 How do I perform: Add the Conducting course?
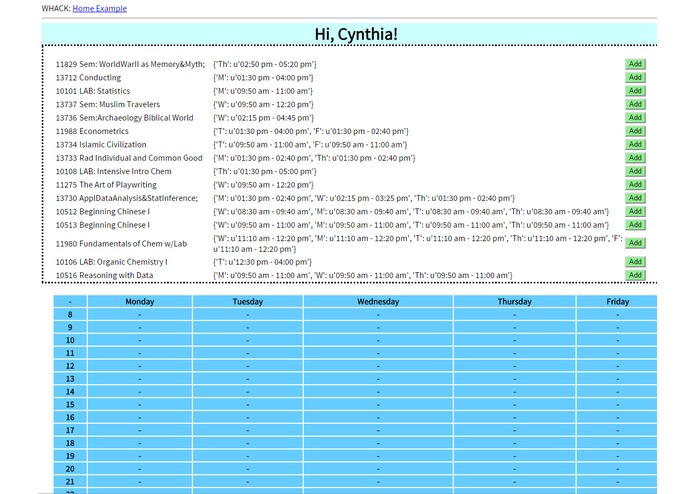click(x=635, y=78)
